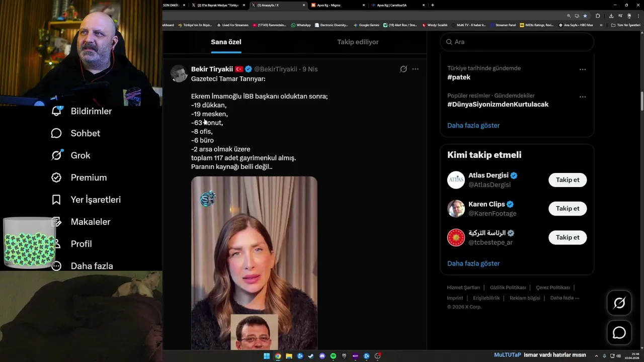The image size is (644, 362).
Task: Open Çerez Politikası footer link
Action: coord(553,288)
